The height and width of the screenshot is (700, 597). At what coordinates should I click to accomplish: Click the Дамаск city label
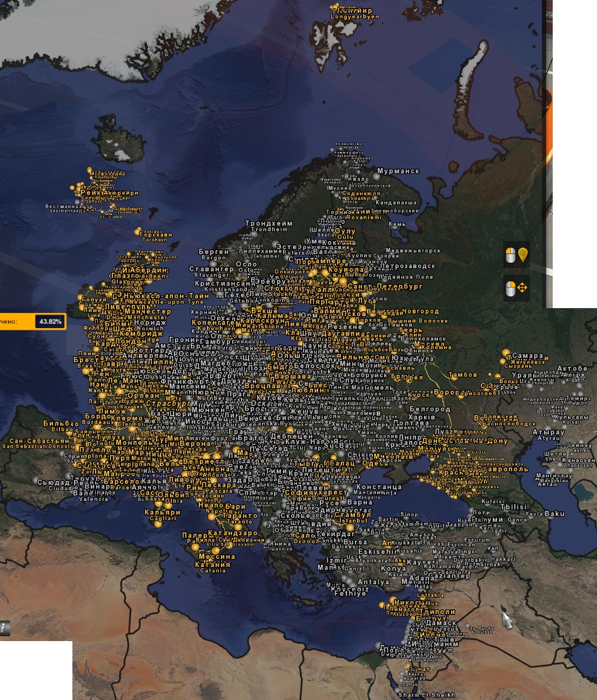[x=441, y=623]
